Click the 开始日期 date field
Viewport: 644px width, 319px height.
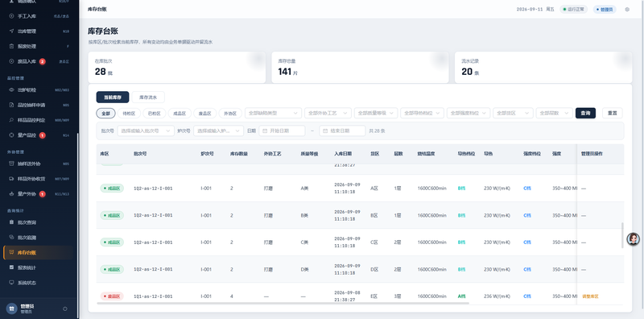pos(282,130)
